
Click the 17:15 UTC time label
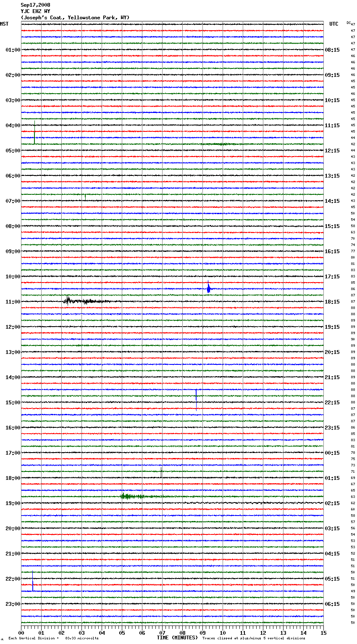[x=332, y=277]
